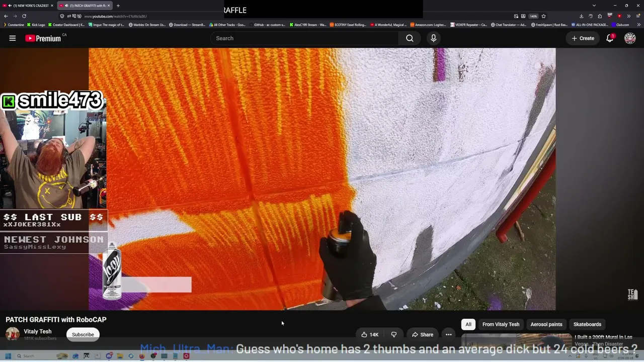Like the video with thumbs up
The width and height of the screenshot is (644, 362).
click(370, 335)
